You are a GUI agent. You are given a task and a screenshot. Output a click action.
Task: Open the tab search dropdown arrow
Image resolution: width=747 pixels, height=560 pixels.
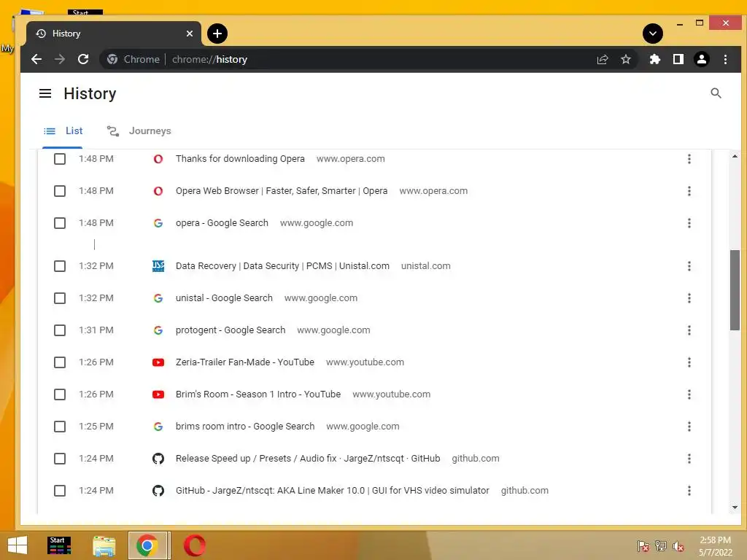(x=653, y=34)
